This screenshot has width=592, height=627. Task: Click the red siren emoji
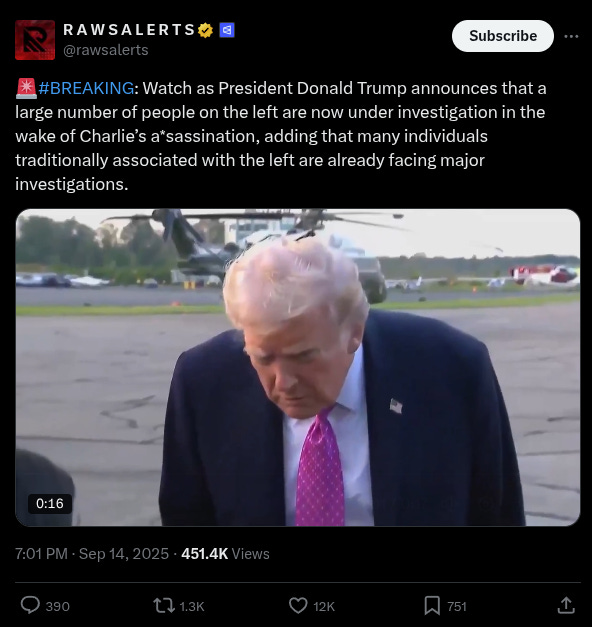coord(26,88)
